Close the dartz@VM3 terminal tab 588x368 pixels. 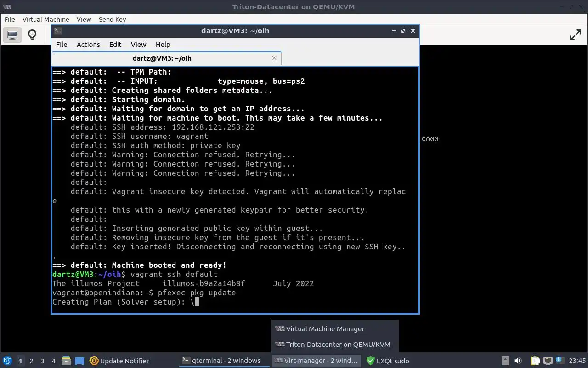point(274,58)
